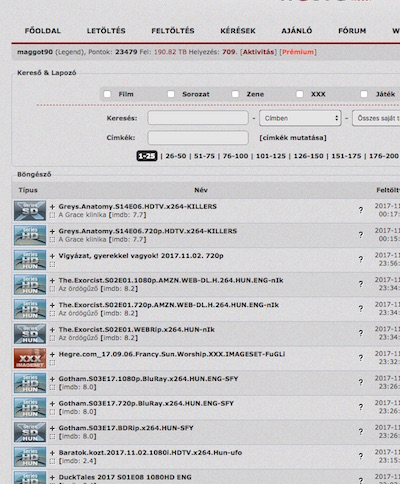Click into the Keresés search field
The image size is (400, 484).
198,118
